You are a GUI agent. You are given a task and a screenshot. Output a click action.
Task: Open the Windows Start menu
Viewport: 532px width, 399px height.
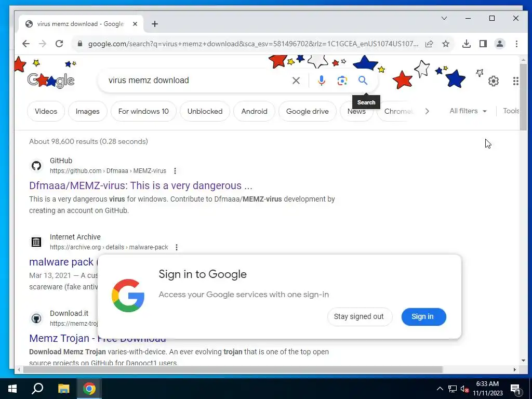12,389
